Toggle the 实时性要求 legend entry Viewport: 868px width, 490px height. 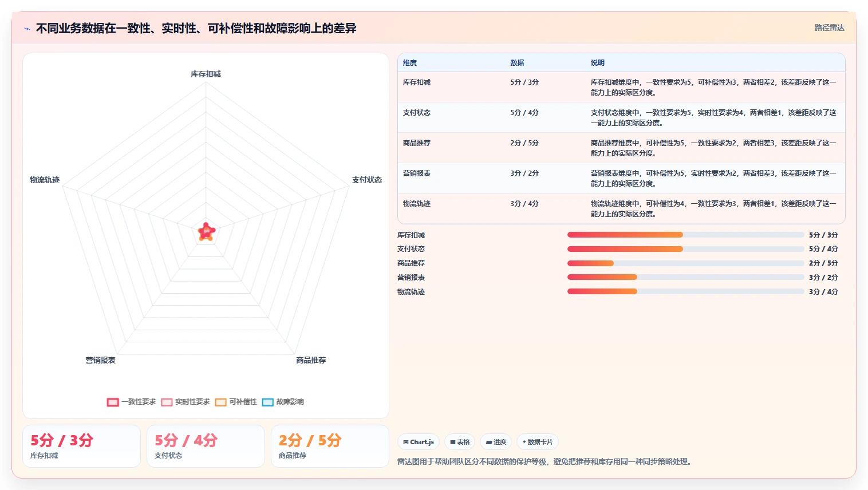186,402
